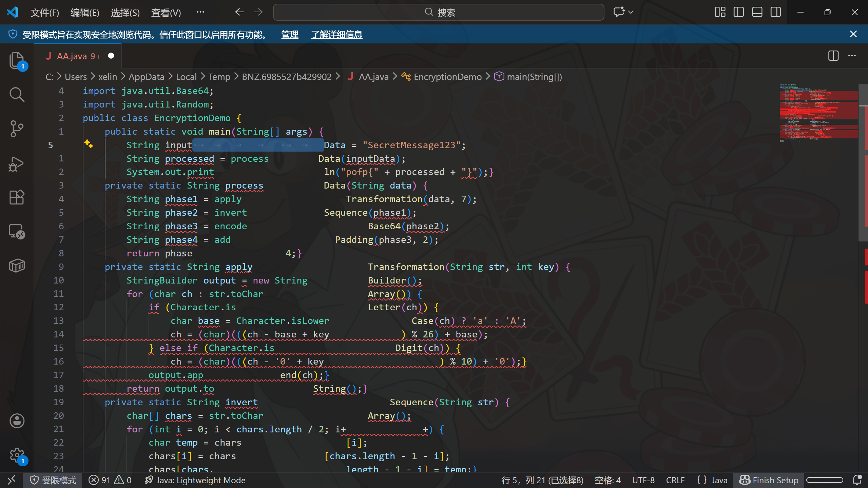Image resolution: width=868 pixels, height=488 pixels.
Task: Open the 查看(V) menu
Action: (x=166, y=13)
